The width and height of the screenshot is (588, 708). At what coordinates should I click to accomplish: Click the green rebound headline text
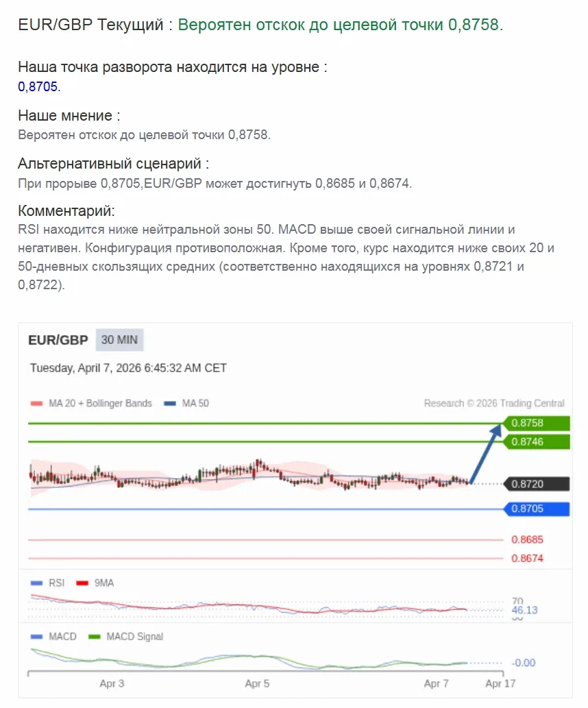(341, 25)
